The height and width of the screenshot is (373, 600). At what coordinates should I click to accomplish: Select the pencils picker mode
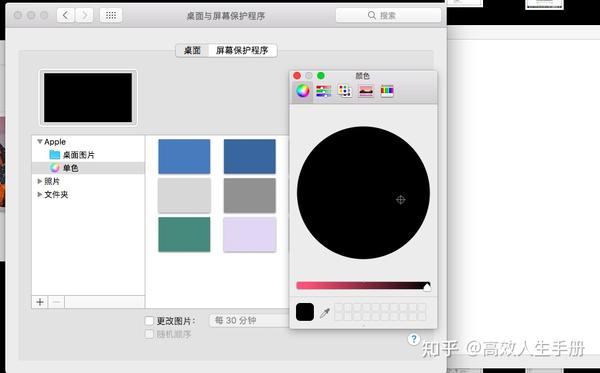(x=387, y=91)
